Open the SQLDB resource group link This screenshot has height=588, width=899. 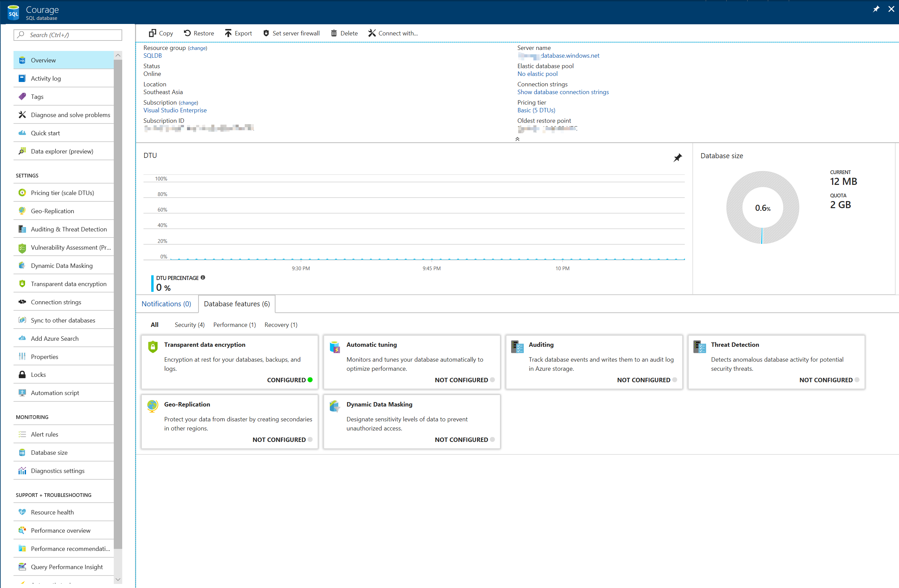click(153, 55)
